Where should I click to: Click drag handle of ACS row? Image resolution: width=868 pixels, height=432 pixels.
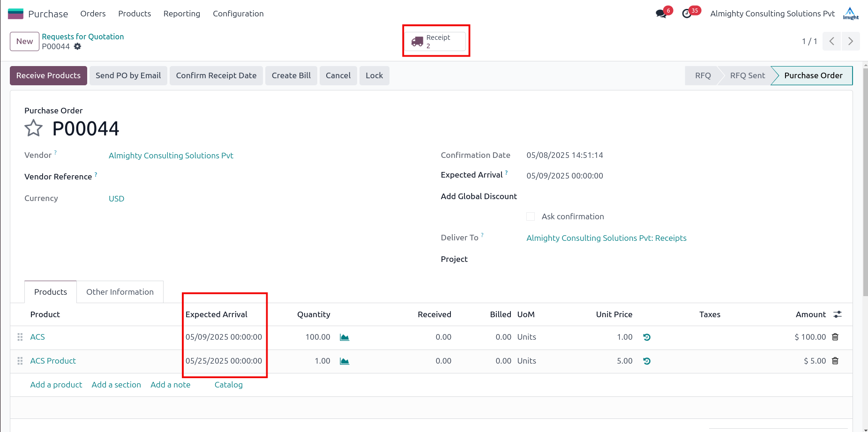(x=20, y=337)
